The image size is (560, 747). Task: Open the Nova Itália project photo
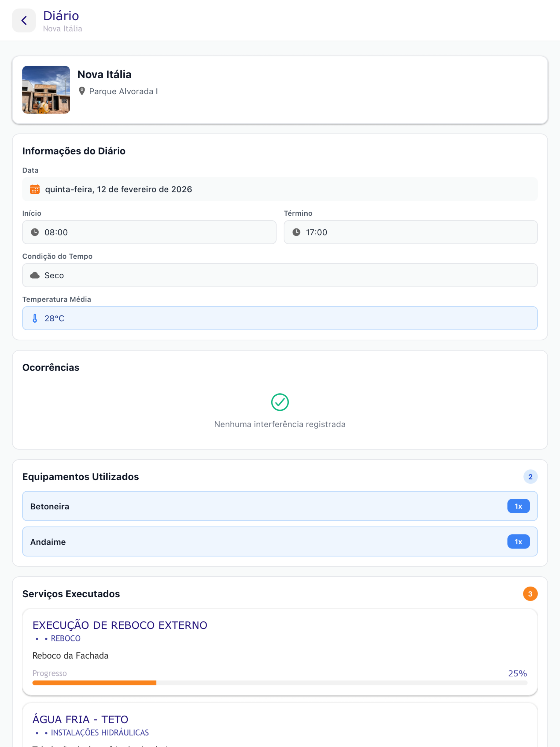coord(46,90)
